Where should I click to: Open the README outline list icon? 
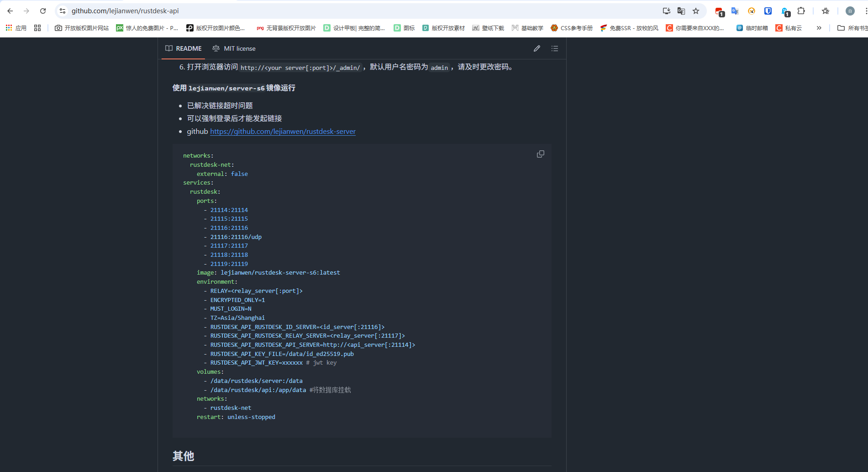tap(555, 48)
